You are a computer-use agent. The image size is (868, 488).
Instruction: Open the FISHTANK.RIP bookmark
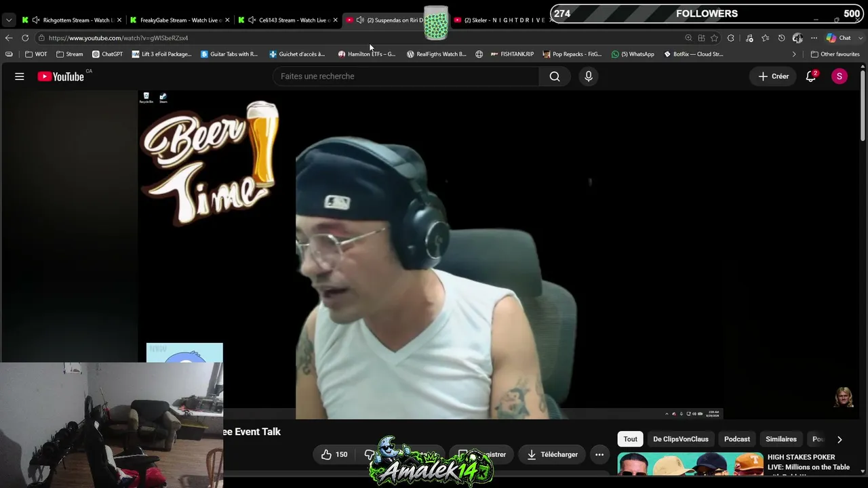512,54
